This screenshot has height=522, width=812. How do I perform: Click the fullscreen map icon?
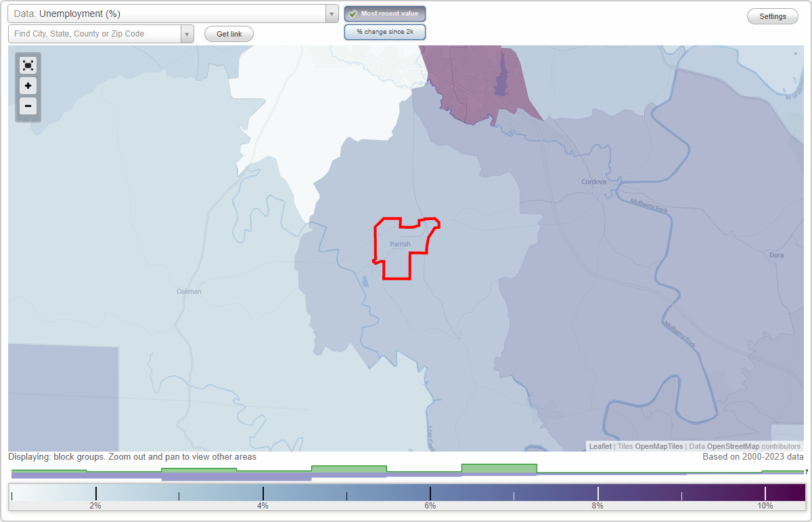(28, 65)
